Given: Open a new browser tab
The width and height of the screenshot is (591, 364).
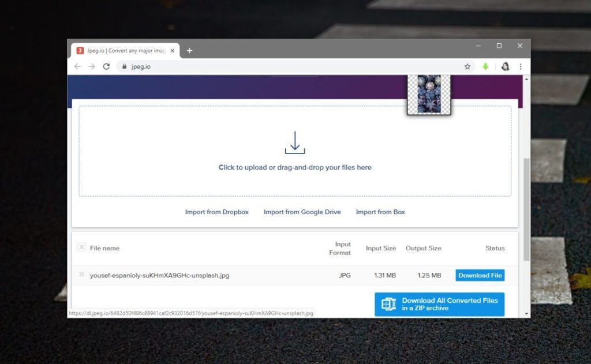Looking at the screenshot, I should (x=189, y=50).
